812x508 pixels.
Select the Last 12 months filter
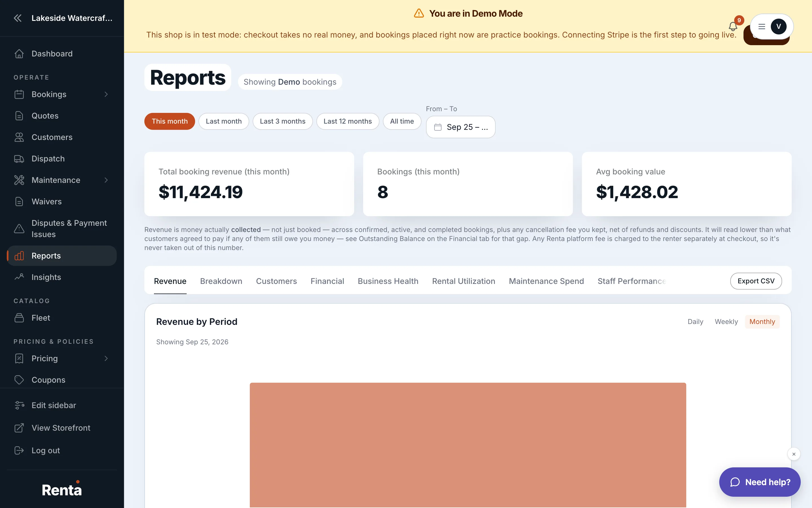(348, 121)
